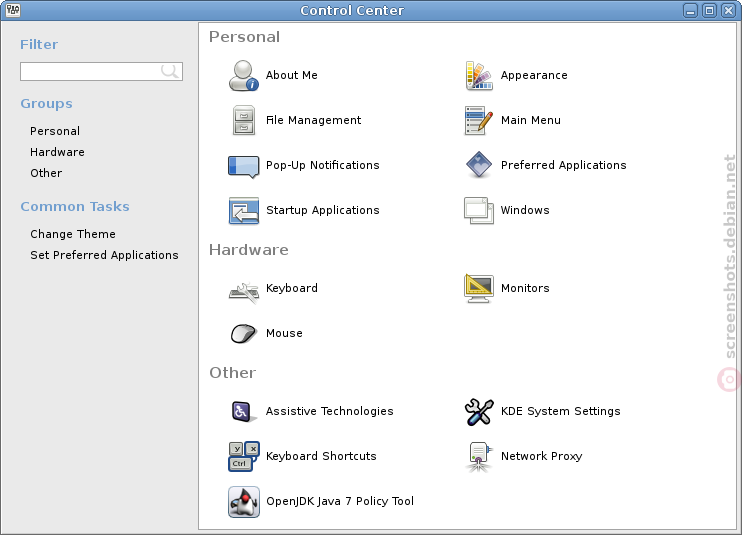
Task: Click the Monitors display icon
Action: [479, 288]
